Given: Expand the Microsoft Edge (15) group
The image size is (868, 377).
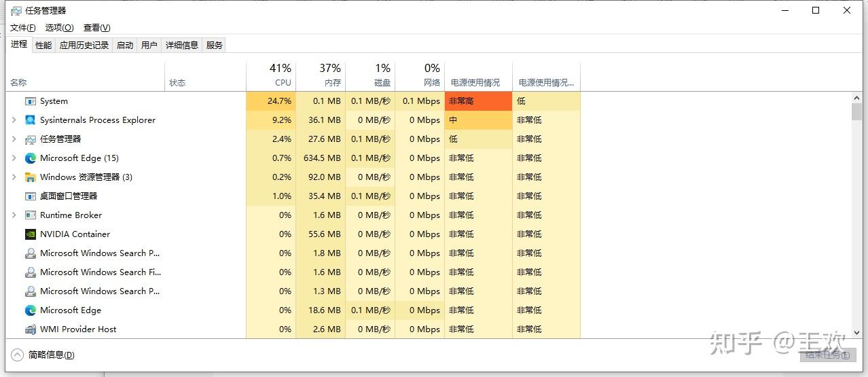Looking at the screenshot, I should (x=14, y=158).
